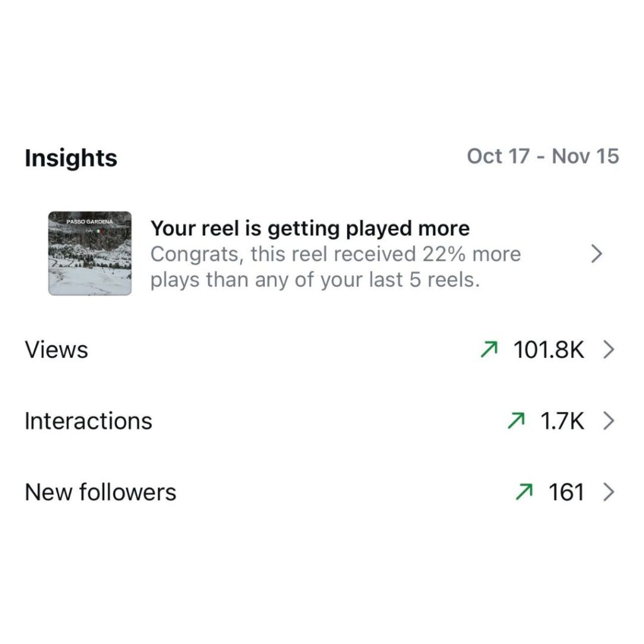Click the 161 new followers count
The image size is (644, 644).
pyautogui.click(x=566, y=492)
